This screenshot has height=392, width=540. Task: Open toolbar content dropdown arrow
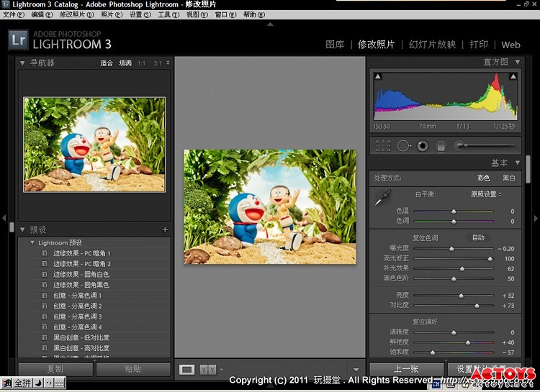pos(356,370)
